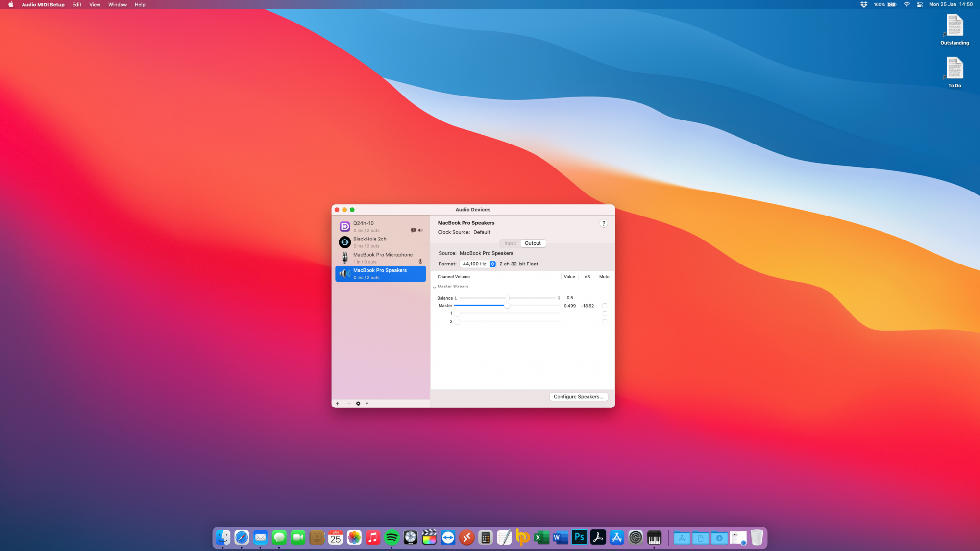Toggle mute checkbox for channel 2
The image size is (980, 551).
click(605, 322)
